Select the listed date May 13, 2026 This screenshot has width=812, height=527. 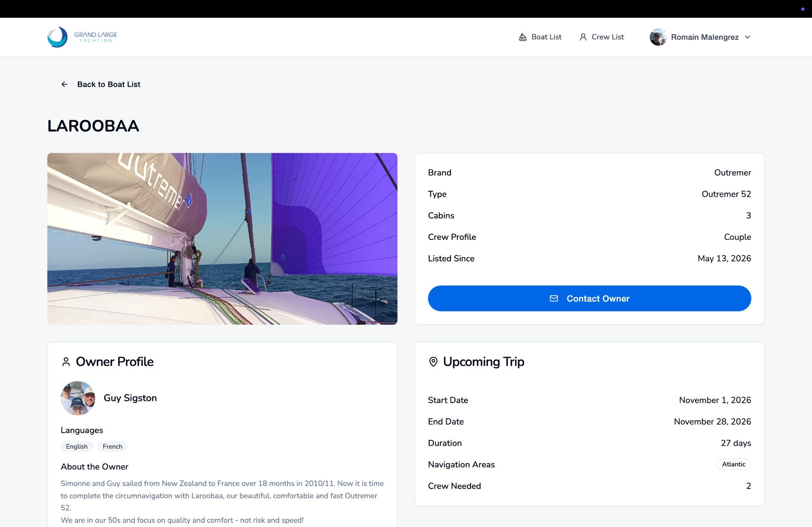[724, 259]
